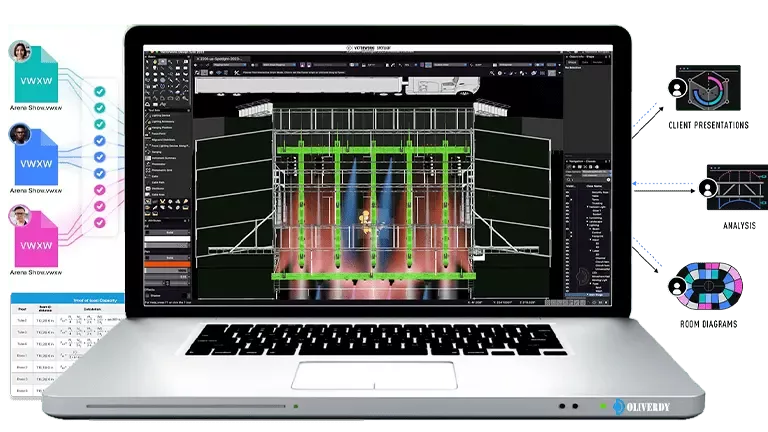Open the teal Arena Show.vwxw file icon
The width and height of the screenshot is (768, 432).
(36, 75)
